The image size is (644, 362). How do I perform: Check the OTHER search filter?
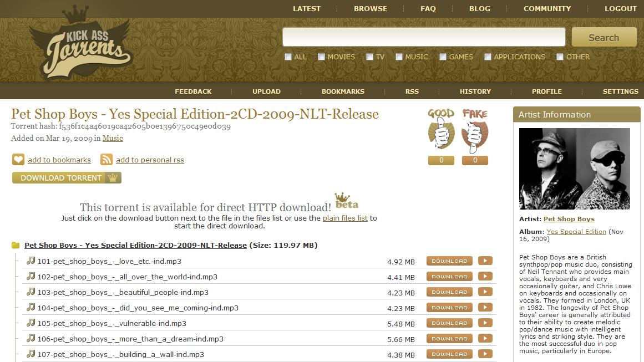pos(560,57)
